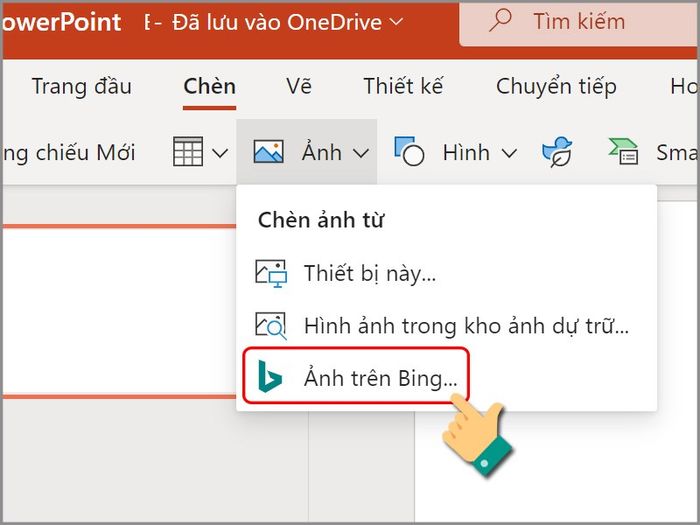The image size is (700, 525).
Task: Insert a table using the table icon
Action: 188,152
